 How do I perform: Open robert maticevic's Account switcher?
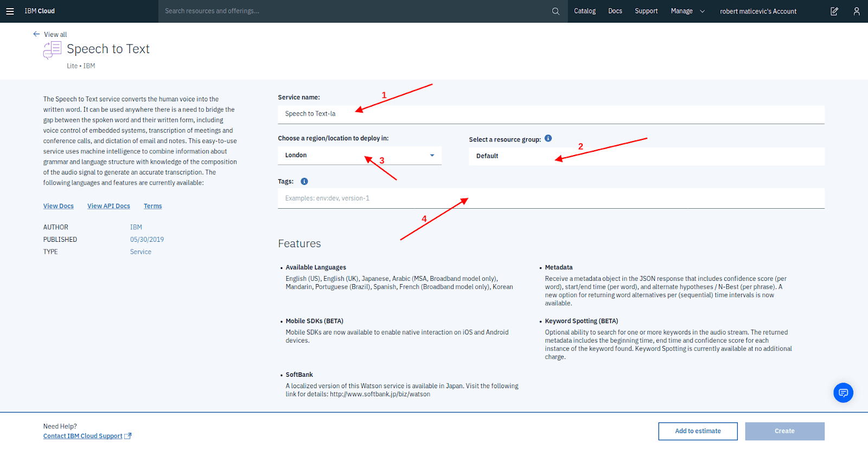pos(758,11)
